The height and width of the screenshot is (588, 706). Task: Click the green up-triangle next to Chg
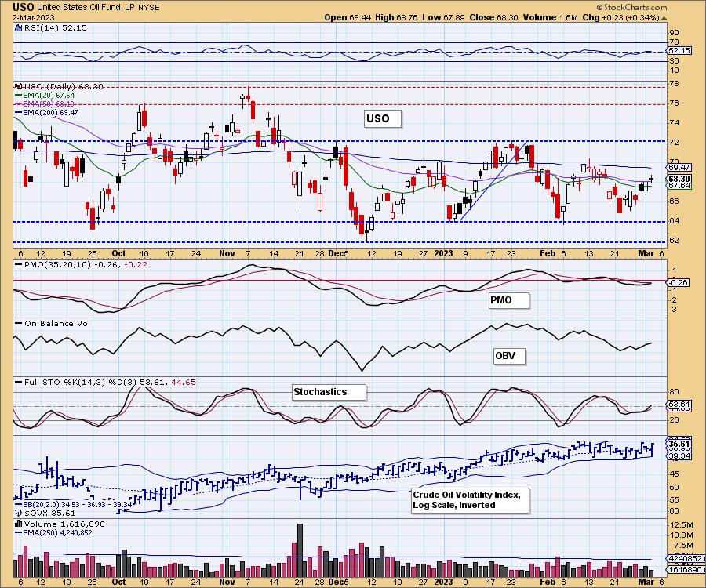click(x=664, y=18)
